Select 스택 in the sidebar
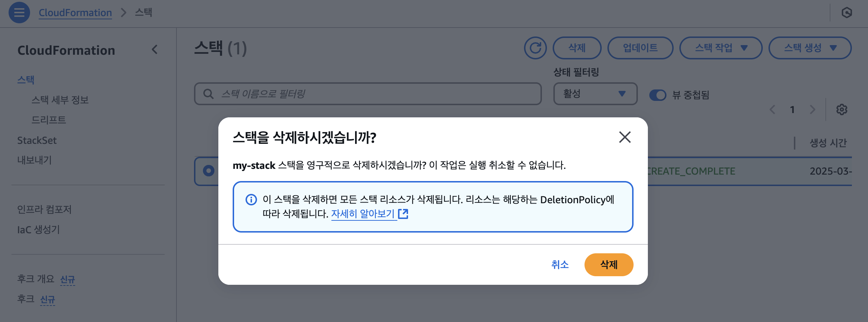Image resolution: width=868 pixels, height=322 pixels. (x=26, y=80)
